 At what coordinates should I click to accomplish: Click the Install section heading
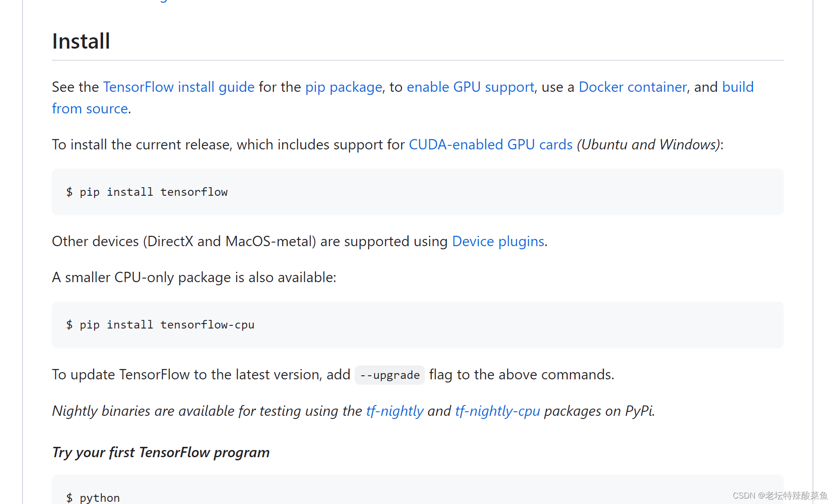click(81, 41)
